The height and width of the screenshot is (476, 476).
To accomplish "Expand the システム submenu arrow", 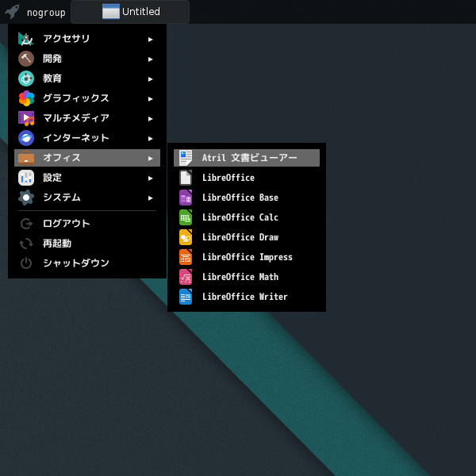I will coord(150,198).
